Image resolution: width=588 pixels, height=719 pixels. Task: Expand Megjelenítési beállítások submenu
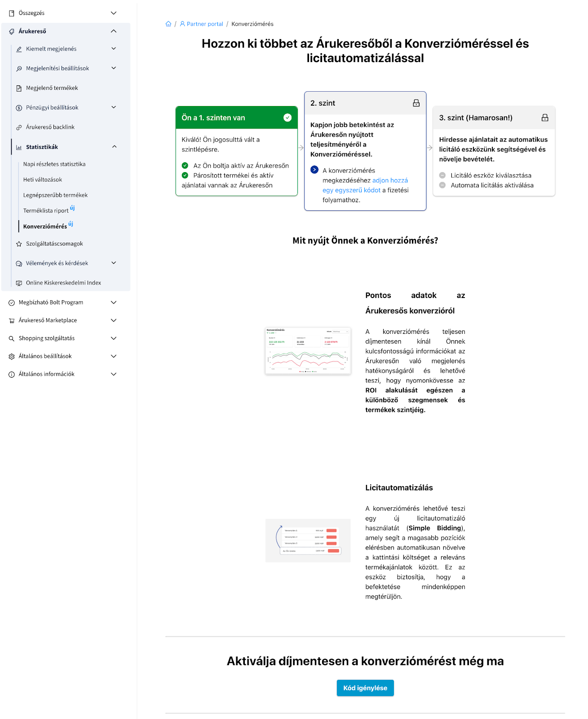click(x=114, y=68)
